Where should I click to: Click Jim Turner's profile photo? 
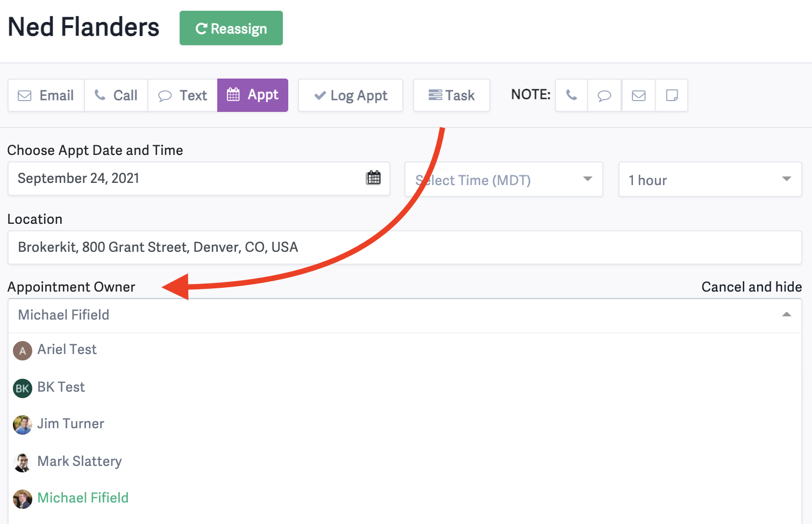pos(23,425)
